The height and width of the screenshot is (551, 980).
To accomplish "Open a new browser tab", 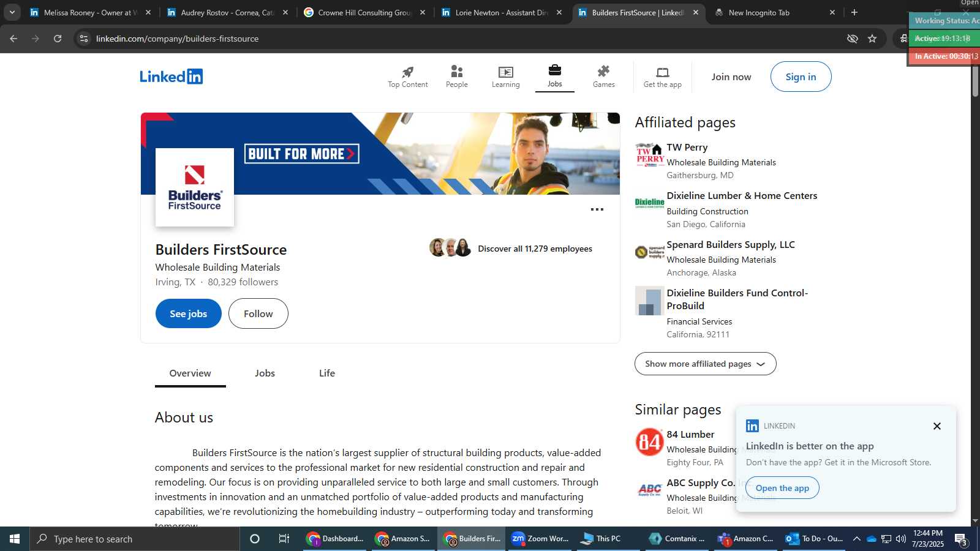I will pos(854,12).
